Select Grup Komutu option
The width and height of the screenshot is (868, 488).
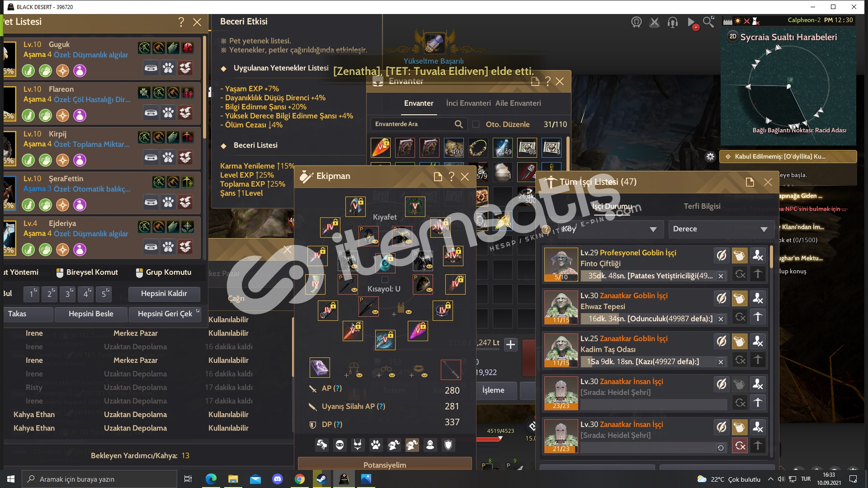click(x=164, y=272)
